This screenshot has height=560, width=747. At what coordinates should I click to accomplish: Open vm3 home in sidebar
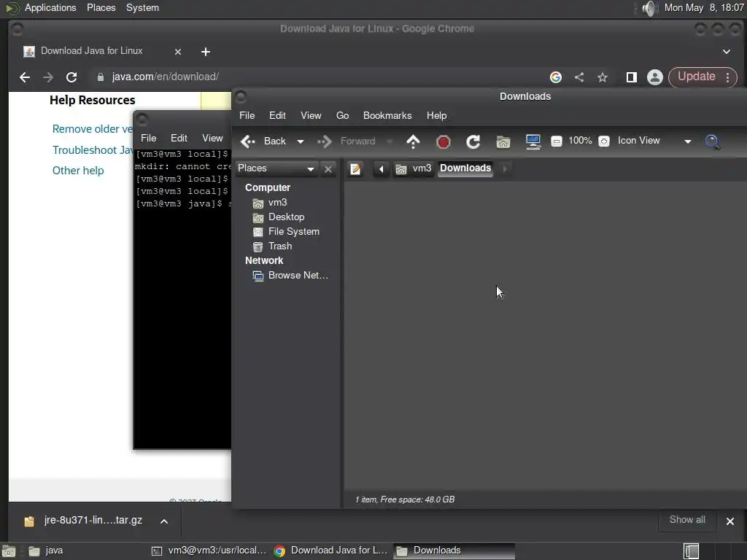point(270,203)
